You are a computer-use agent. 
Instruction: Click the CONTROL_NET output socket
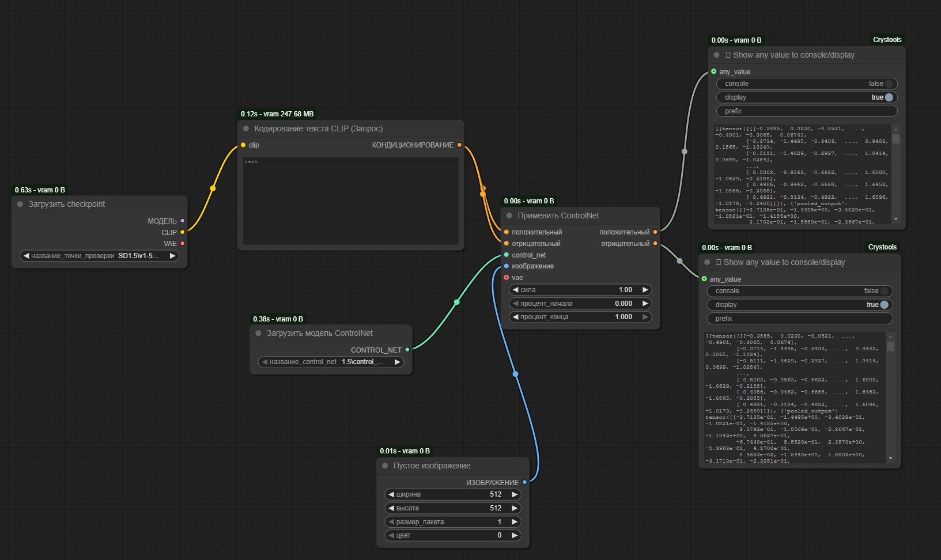(x=407, y=350)
